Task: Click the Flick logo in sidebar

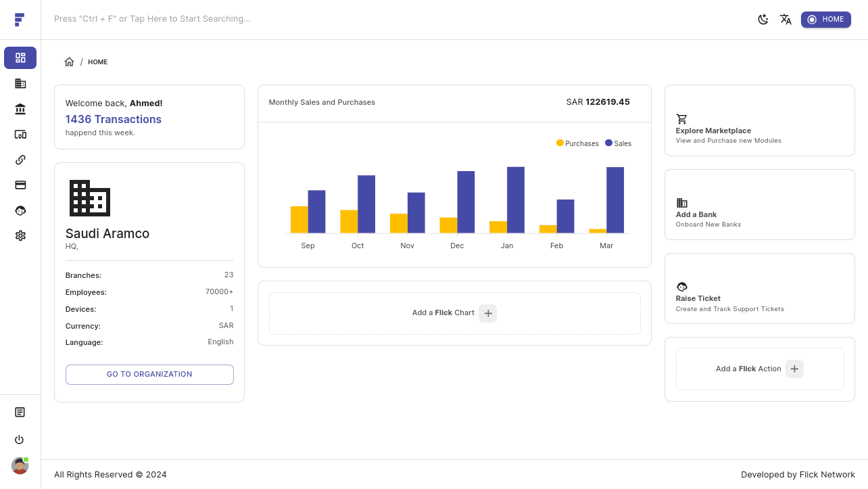Action: pyautogui.click(x=20, y=19)
